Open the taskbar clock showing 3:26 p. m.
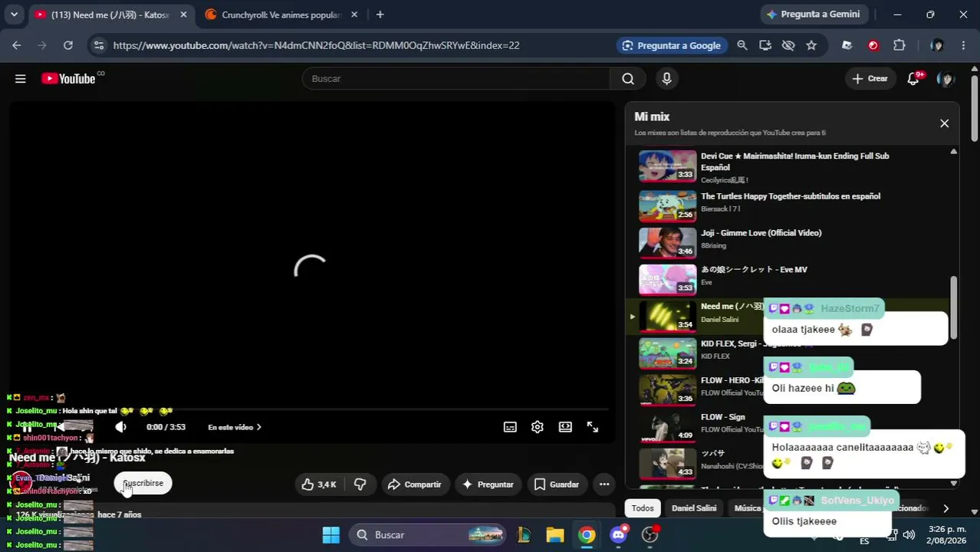 [947, 534]
